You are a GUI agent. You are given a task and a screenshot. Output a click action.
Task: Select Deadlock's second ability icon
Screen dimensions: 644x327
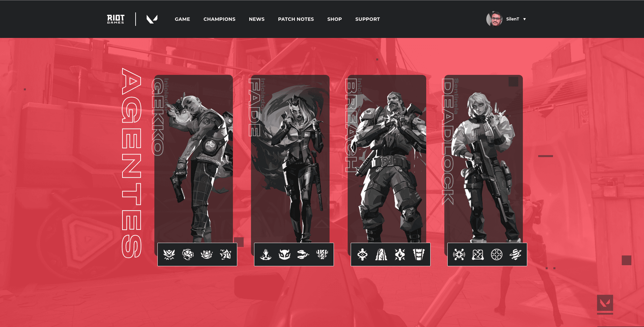[478, 254]
